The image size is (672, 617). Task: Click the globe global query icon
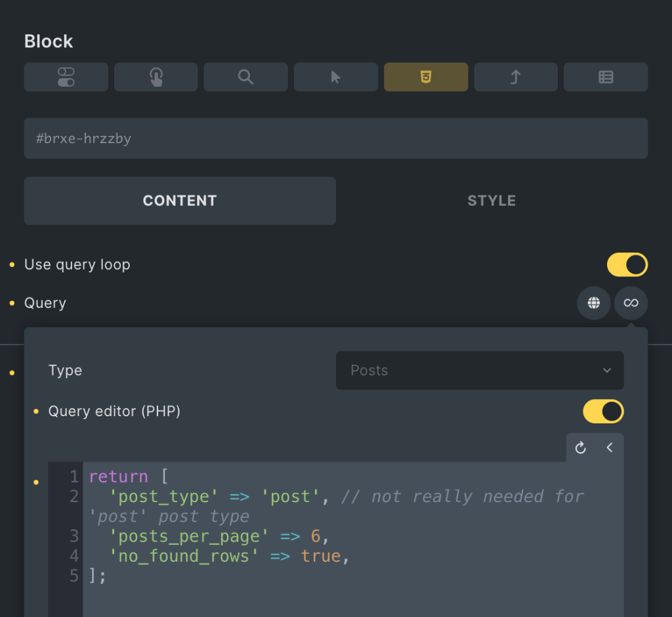click(593, 303)
